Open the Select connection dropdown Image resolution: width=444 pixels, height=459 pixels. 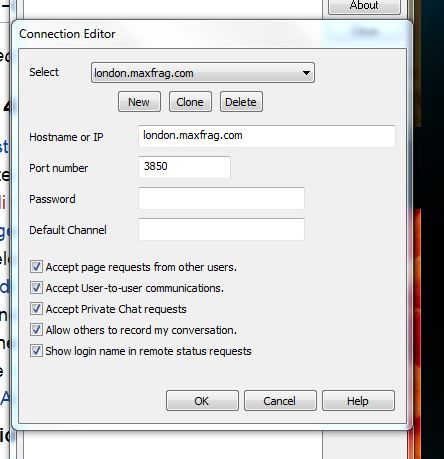coord(203,73)
